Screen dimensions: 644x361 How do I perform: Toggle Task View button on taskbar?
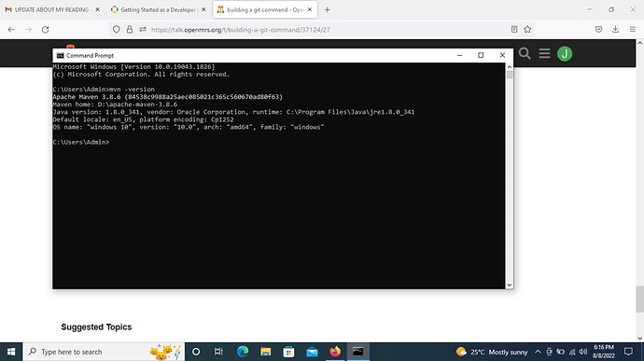(218, 352)
